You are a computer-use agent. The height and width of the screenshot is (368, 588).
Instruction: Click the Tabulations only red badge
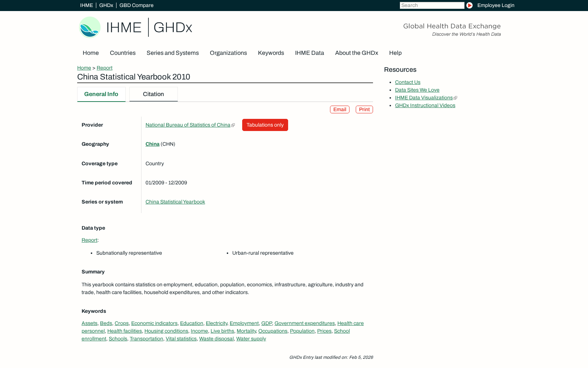(x=265, y=125)
